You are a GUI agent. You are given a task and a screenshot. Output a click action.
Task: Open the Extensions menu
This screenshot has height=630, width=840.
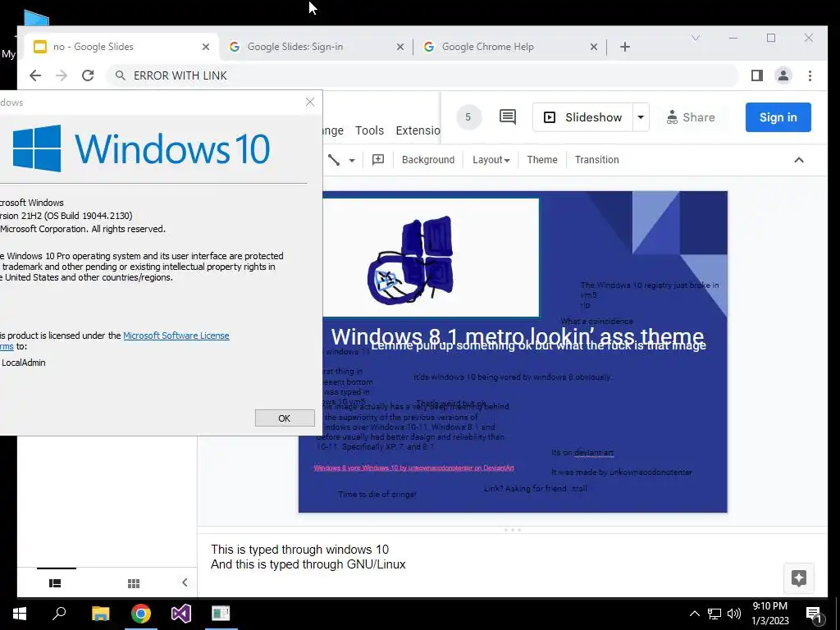pyautogui.click(x=418, y=130)
